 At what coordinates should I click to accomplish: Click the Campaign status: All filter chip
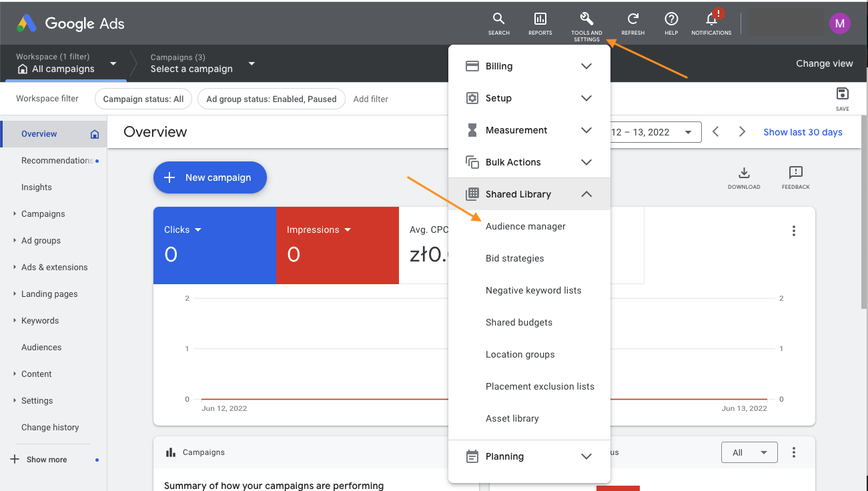[x=143, y=99]
